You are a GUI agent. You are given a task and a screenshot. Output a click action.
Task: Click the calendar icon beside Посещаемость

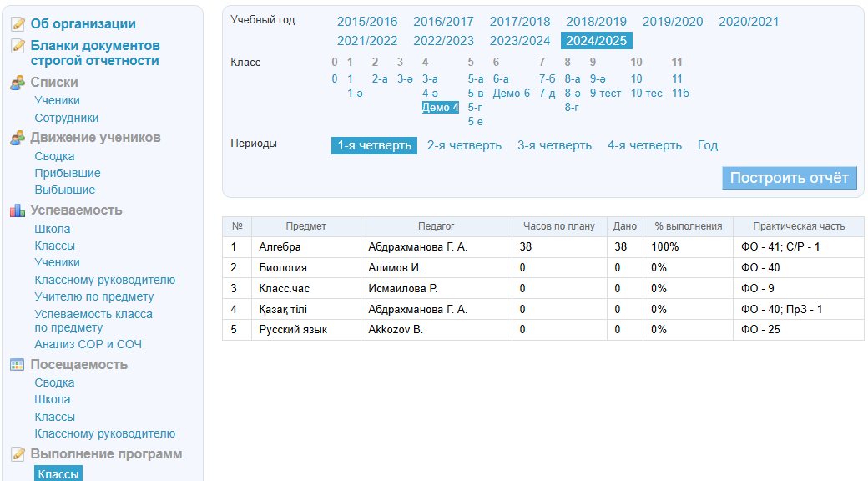pos(18,365)
